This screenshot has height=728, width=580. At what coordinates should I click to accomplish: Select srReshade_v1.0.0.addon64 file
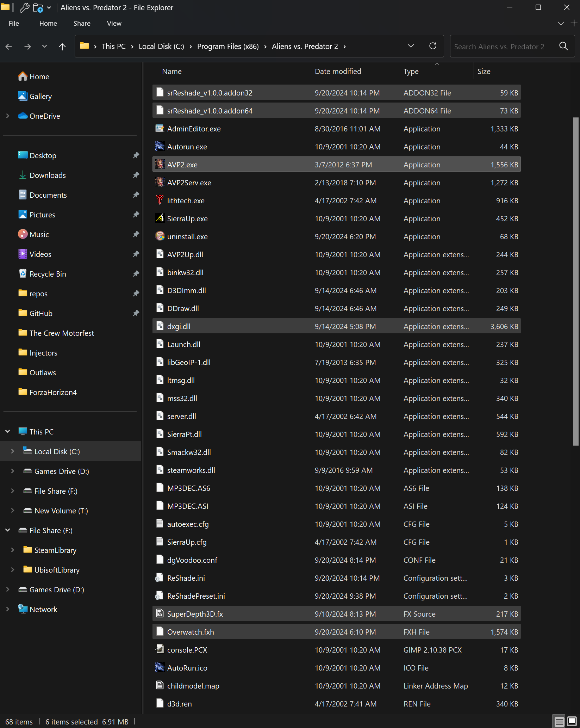[336, 111]
